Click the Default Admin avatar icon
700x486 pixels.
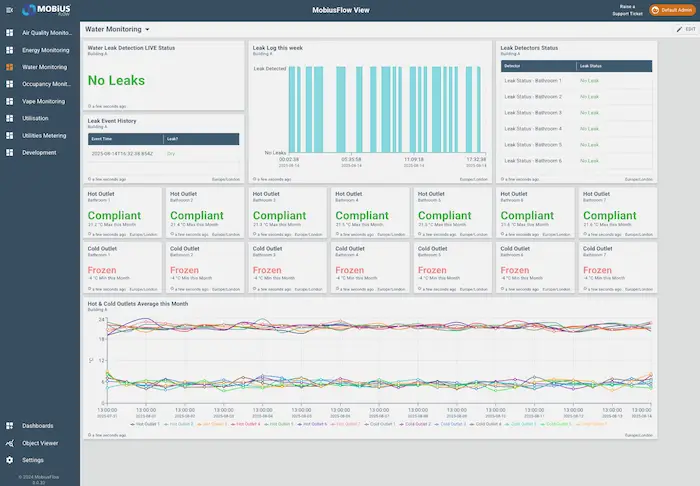tap(655, 10)
